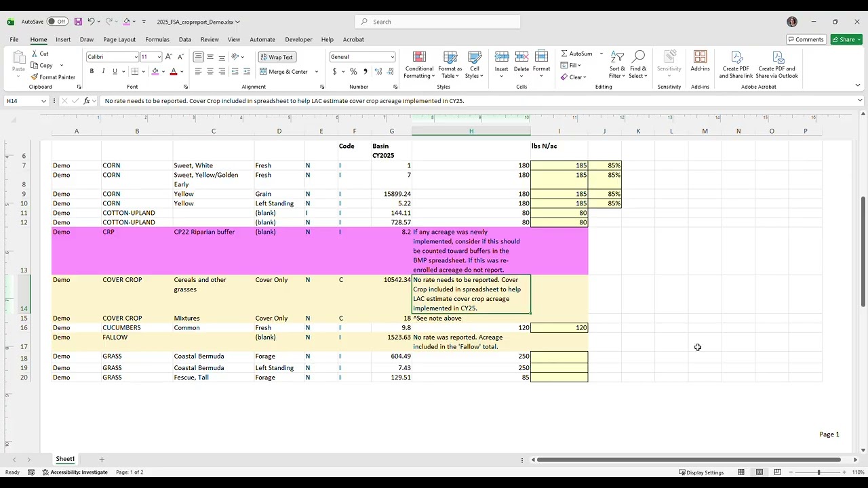The width and height of the screenshot is (868, 488).
Task: Click the Accounting dollar format icon
Action: coord(334,71)
